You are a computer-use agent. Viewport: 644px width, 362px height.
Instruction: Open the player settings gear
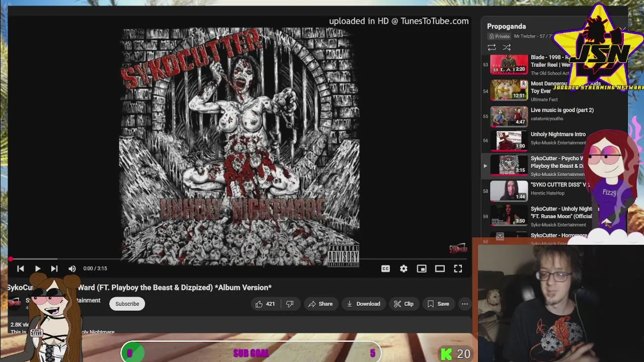(404, 268)
